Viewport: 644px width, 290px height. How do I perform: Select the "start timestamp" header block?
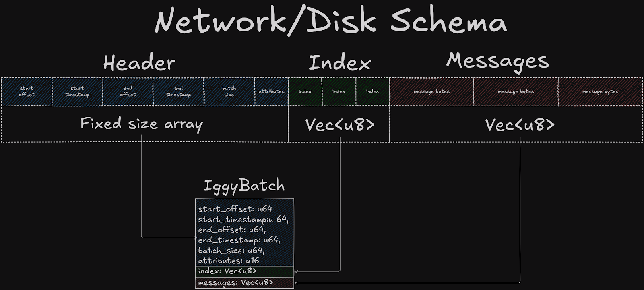(x=77, y=91)
